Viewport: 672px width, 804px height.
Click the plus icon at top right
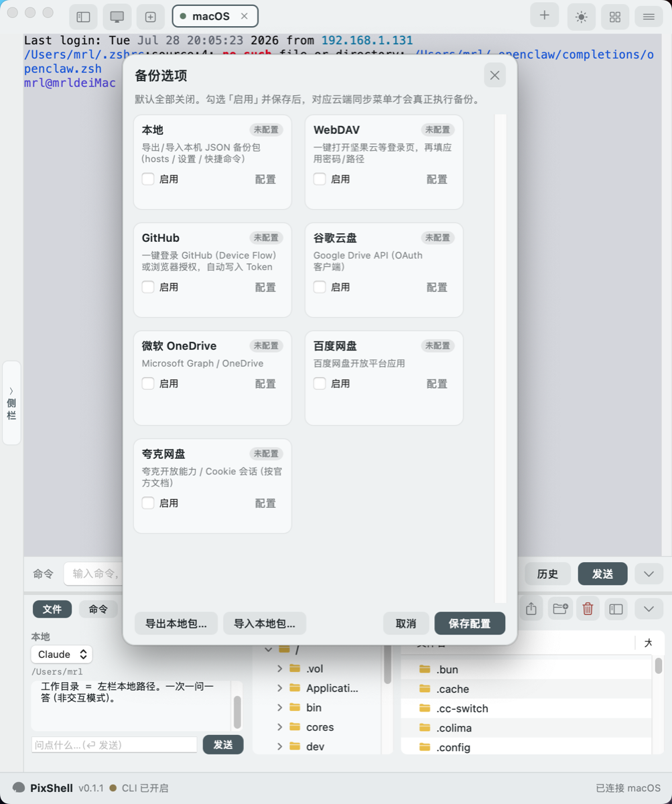pos(544,16)
